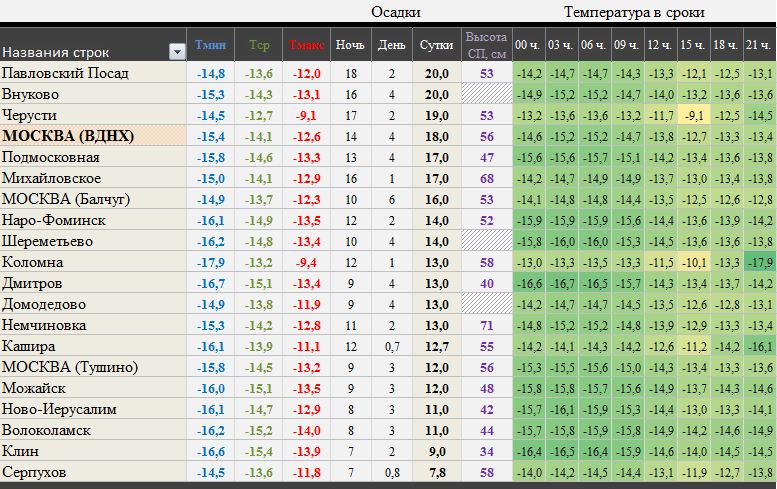Click Коломна's Тмакс value -9,4
Screen dimensions: 777x489
[306, 262]
